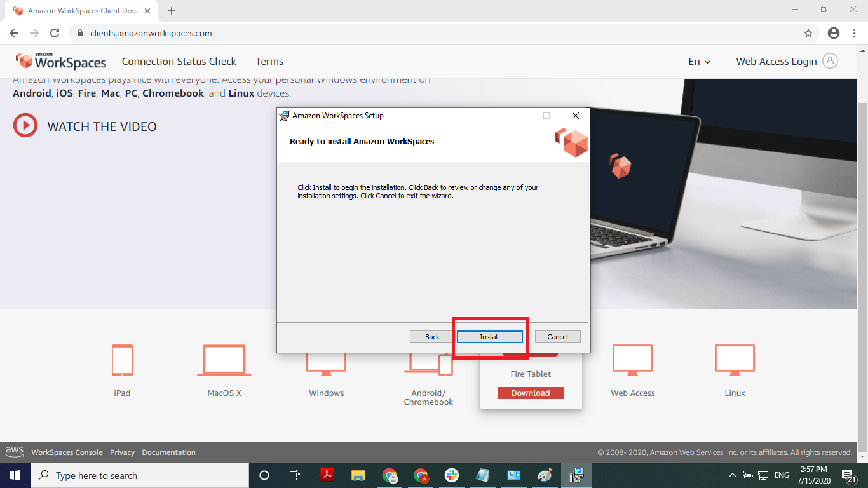Image resolution: width=868 pixels, height=488 pixels.
Task: Expand the En language dropdown
Action: click(700, 62)
